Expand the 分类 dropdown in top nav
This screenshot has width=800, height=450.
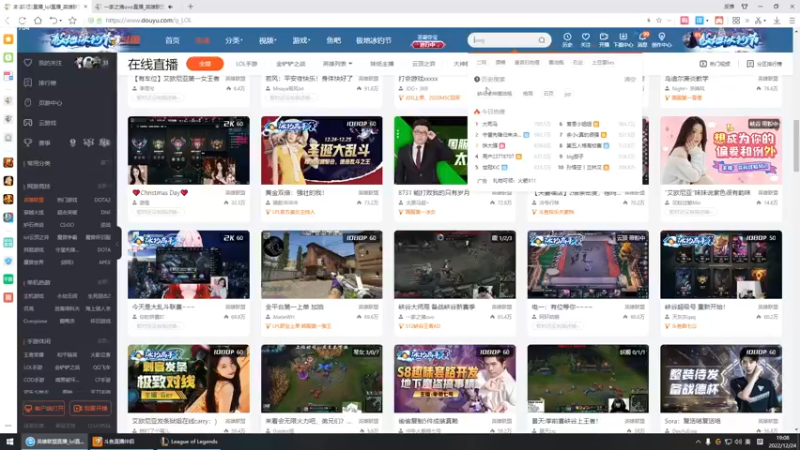tap(234, 40)
